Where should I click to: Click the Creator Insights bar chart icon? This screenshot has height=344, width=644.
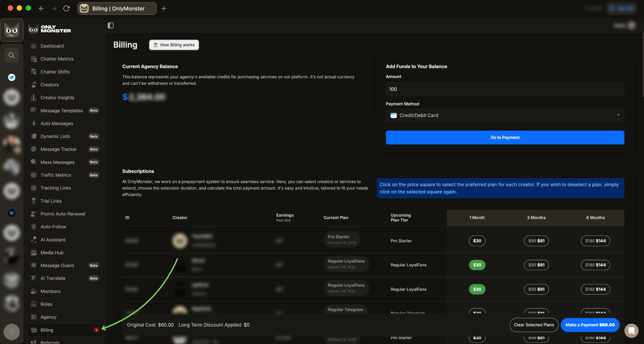pos(33,98)
